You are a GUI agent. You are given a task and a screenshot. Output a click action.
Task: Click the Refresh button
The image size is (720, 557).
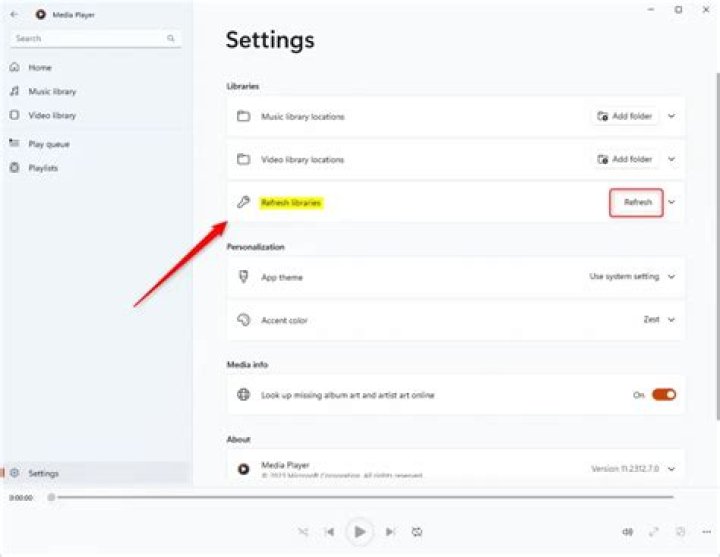point(637,203)
